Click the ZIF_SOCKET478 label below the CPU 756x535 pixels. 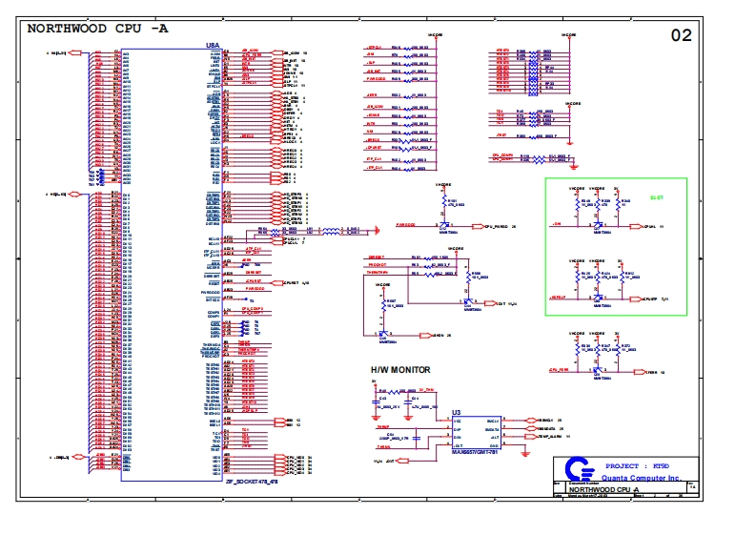click(x=252, y=482)
